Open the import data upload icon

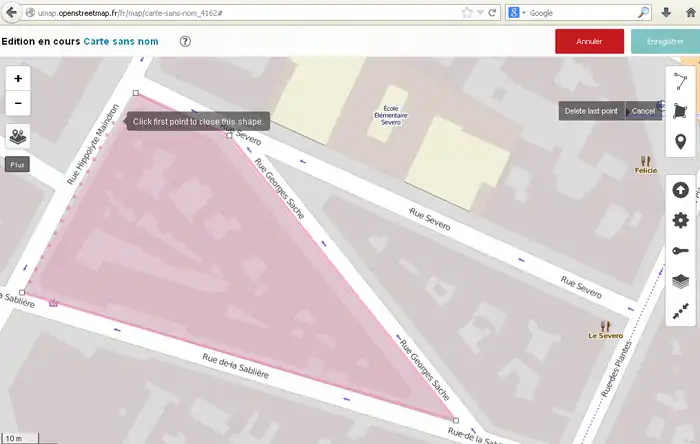point(681,190)
